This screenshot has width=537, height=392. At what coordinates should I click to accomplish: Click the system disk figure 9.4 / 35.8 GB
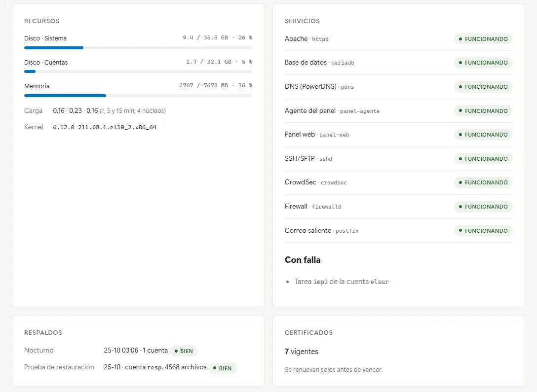[205, 37]
